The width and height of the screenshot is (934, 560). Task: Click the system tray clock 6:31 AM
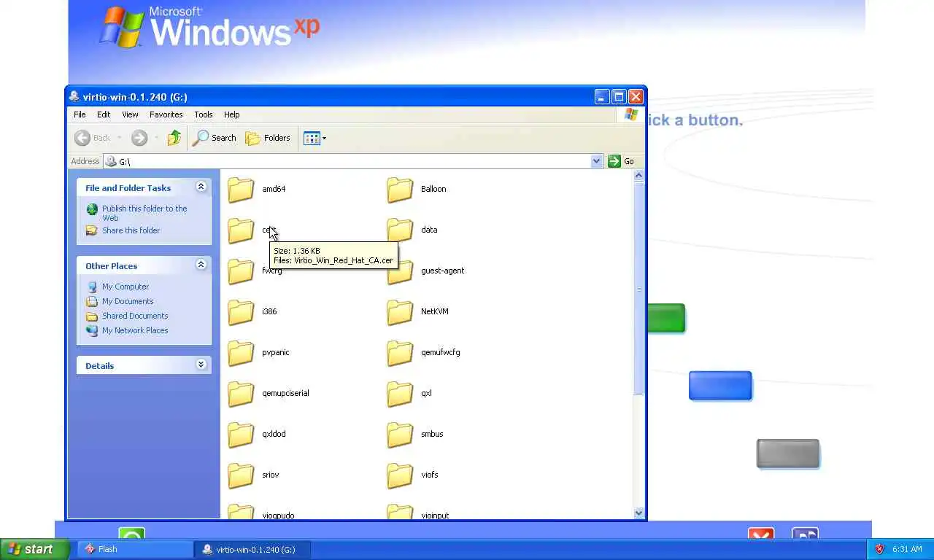pyautogui.click(x=907, y=550)
